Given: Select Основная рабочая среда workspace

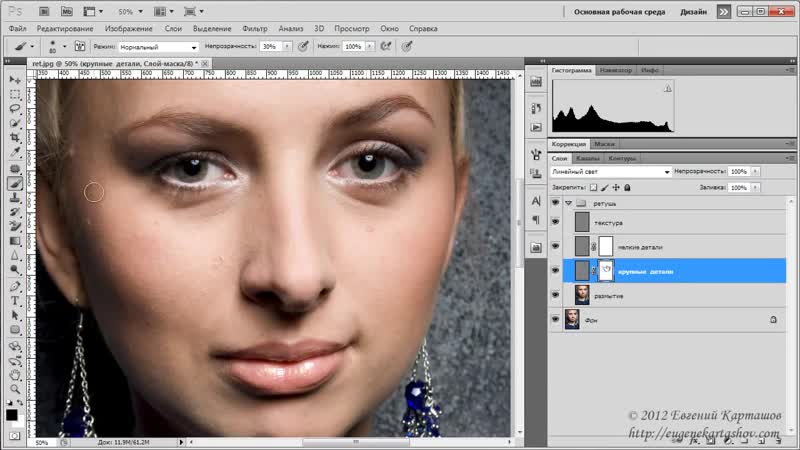Looking at the screenshot, I should tap(619, 12).
